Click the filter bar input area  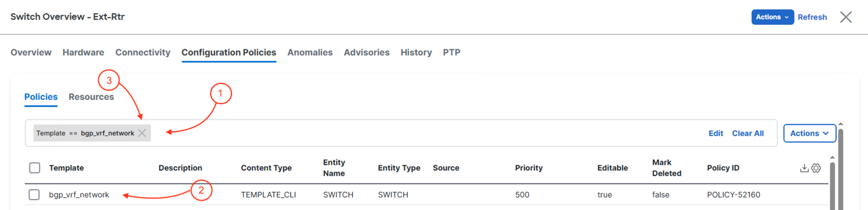point(428,133)
